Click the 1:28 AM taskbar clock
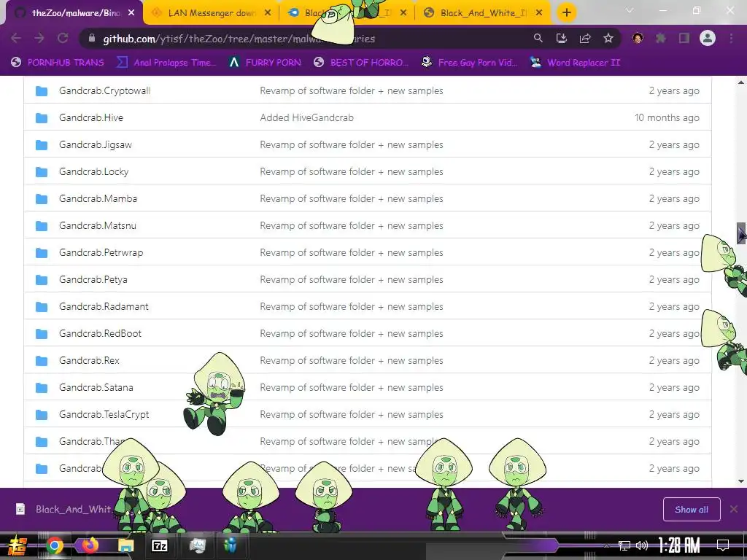This screenshot has width=747, height=560. pos(679,545)
